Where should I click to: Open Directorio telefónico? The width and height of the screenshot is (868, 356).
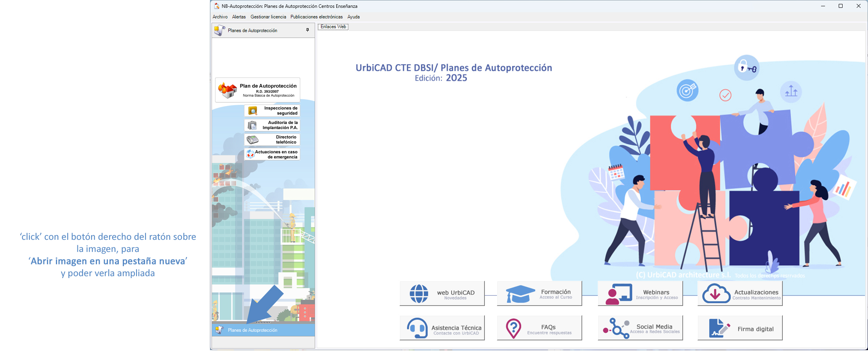(x=272, y=140)
